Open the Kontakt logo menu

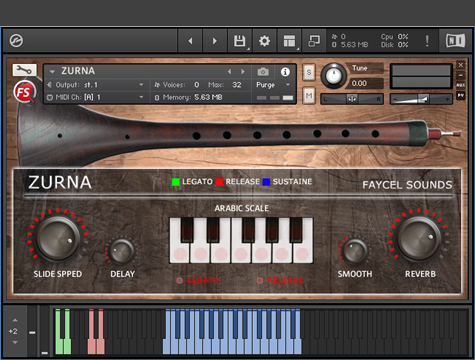click(x=16, y=41)
